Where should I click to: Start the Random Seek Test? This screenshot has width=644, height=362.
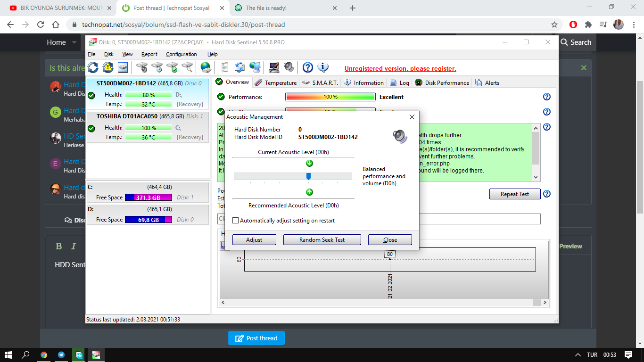322,240
